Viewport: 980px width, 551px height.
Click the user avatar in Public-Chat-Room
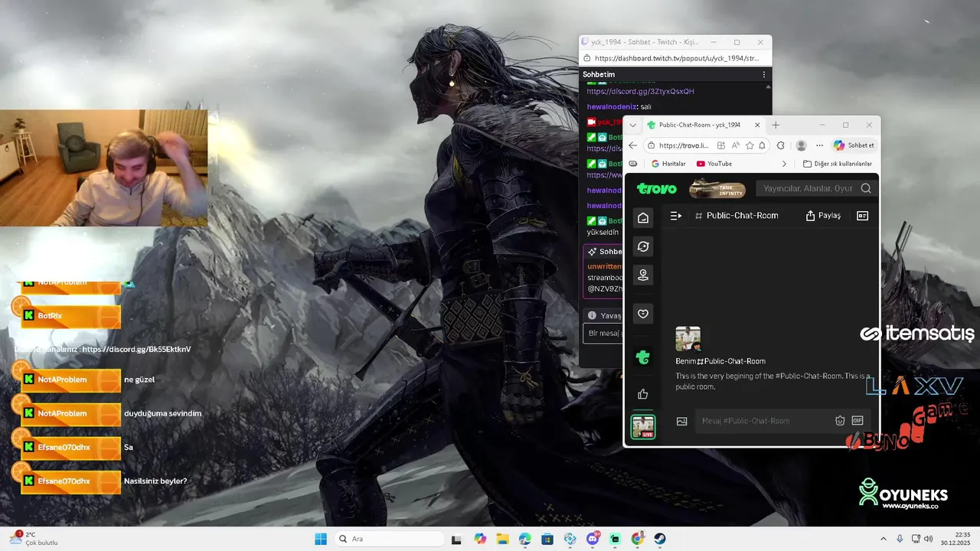tap(688, 339)
